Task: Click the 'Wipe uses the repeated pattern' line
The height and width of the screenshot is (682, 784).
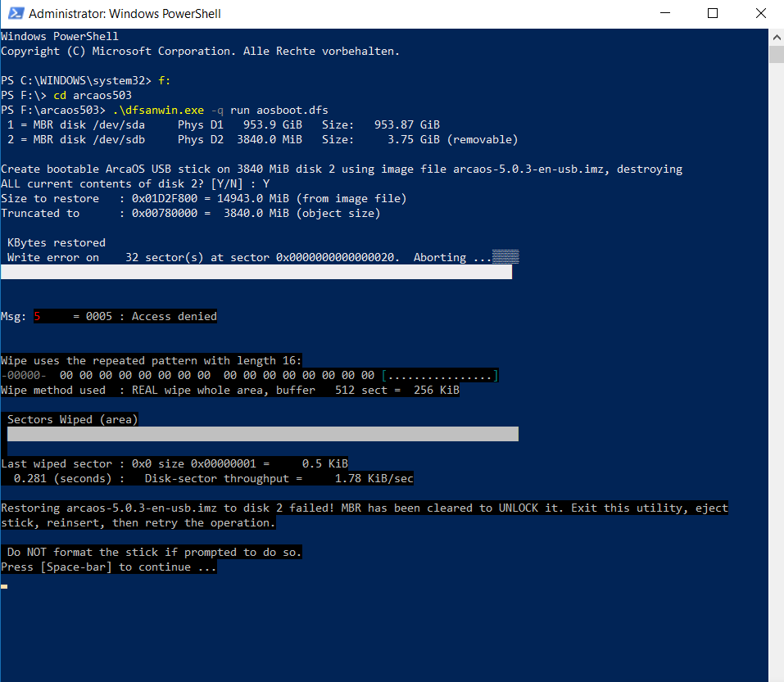Action: (151, 361)
